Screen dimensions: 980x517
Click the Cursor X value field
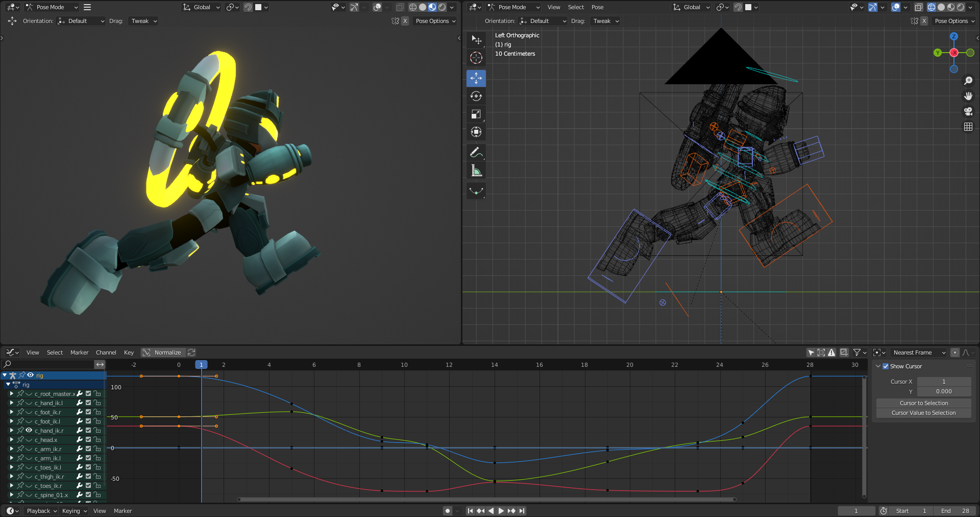pyautogui.click(x=944, y=382)
